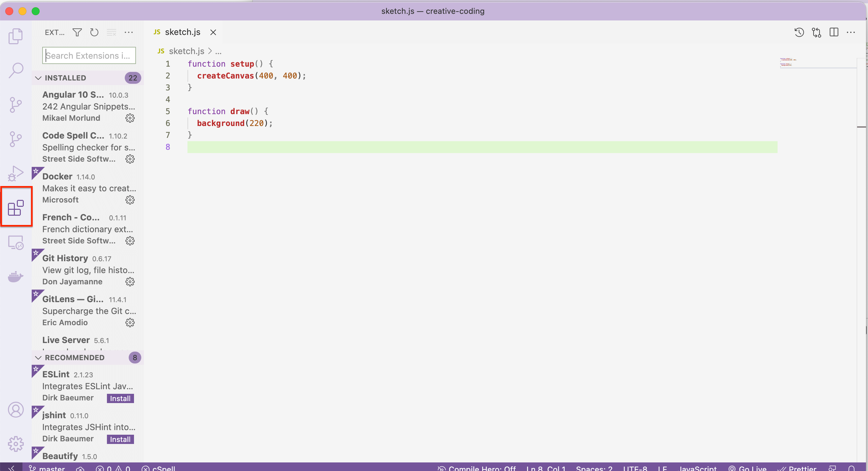Click the Search Extensions input field
868x471 pixels.
(x=89, y=55)
